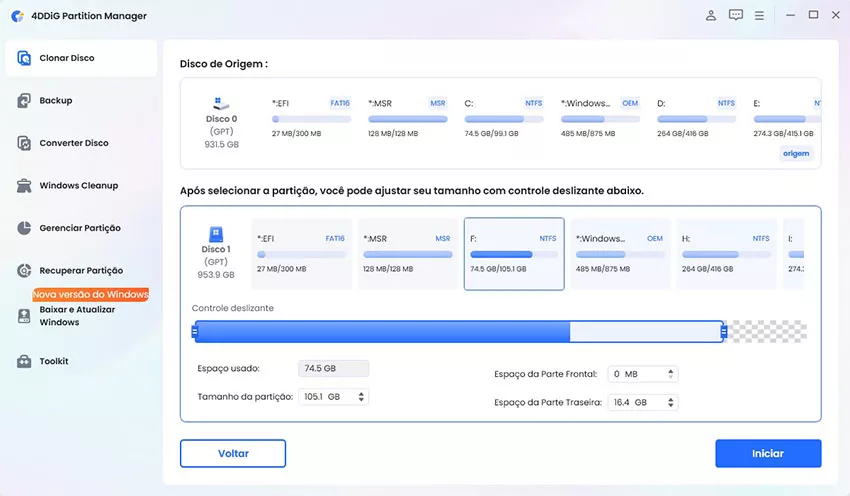The image size is (850, 496).
Task: Click the *:EFI partition on Disco 0
Action: click(x=311, y=118)
